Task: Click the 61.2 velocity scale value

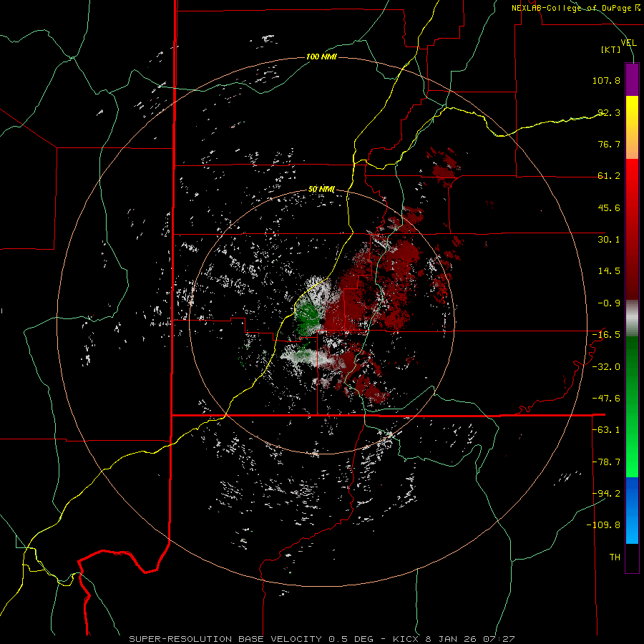Action: click(609, 176)
